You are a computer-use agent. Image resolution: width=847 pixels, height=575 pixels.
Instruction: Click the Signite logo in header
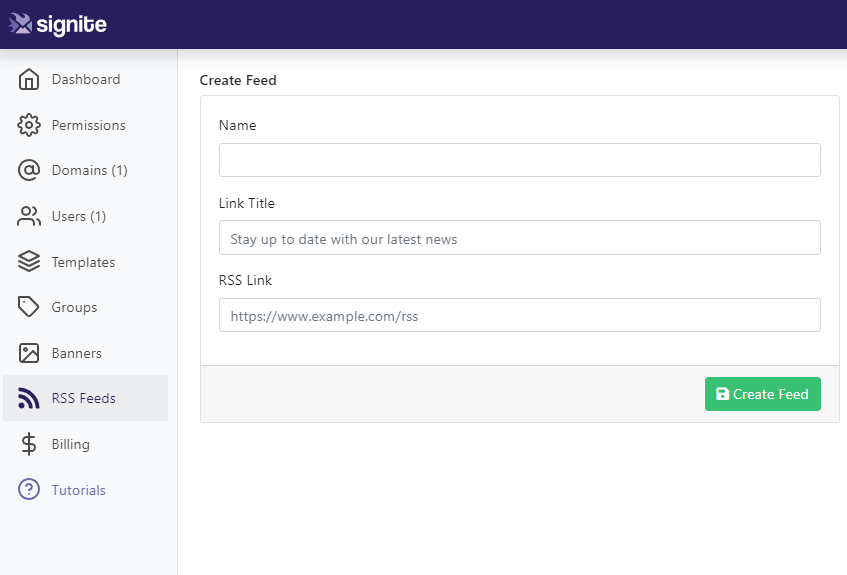coord(57,24)
